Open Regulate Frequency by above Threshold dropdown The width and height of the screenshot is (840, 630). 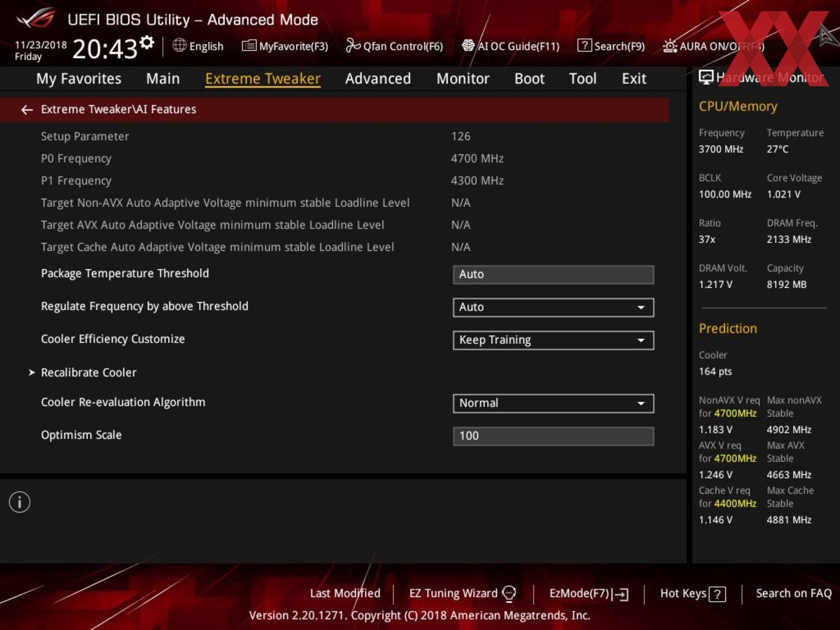coord(553,307)
